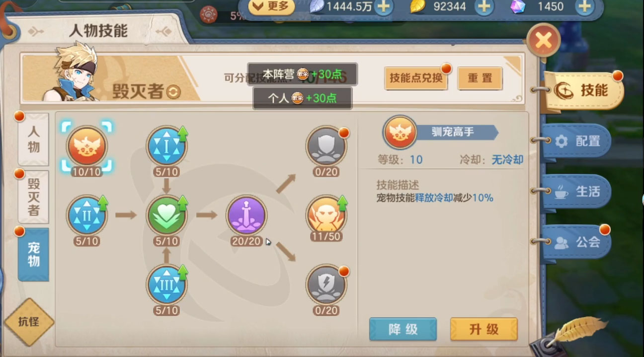Select the purple sword skill 20/20
This screenshot has width=644, height=357.
click(x=246, y=214)
